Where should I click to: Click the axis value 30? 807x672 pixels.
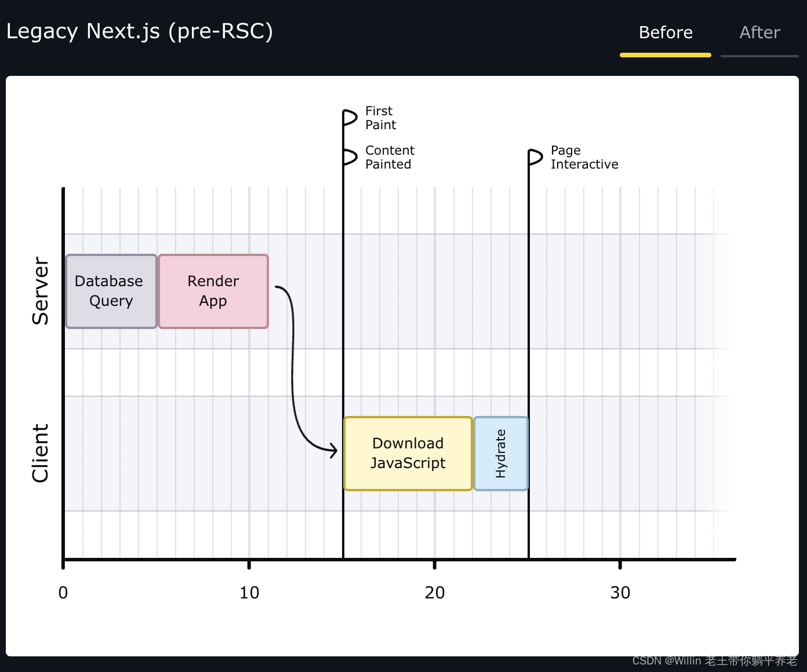[620, 593]
